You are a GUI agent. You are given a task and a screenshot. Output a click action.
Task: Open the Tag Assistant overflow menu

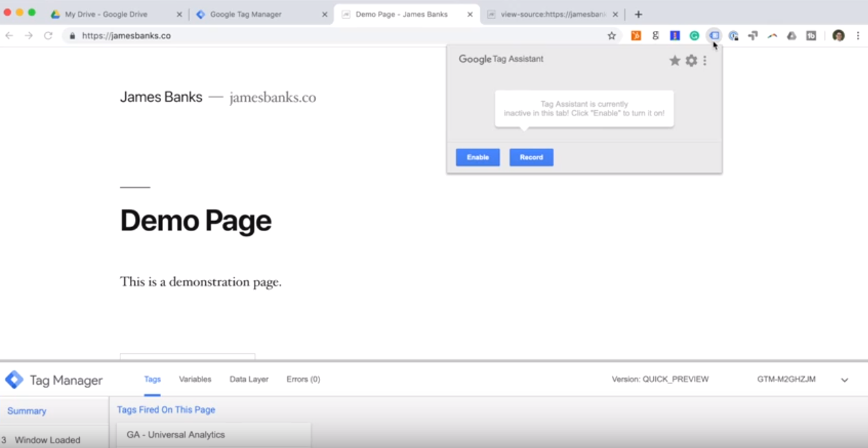704,61
